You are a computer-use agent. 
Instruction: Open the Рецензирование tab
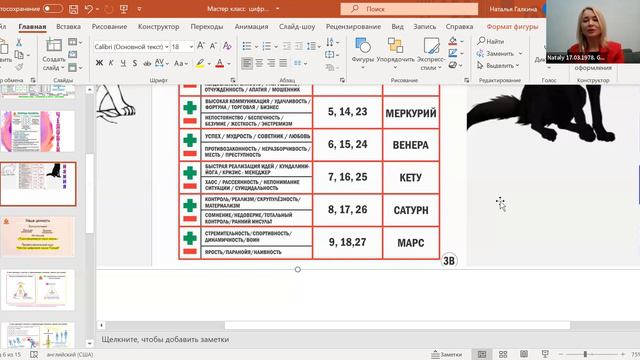(353, 27)
